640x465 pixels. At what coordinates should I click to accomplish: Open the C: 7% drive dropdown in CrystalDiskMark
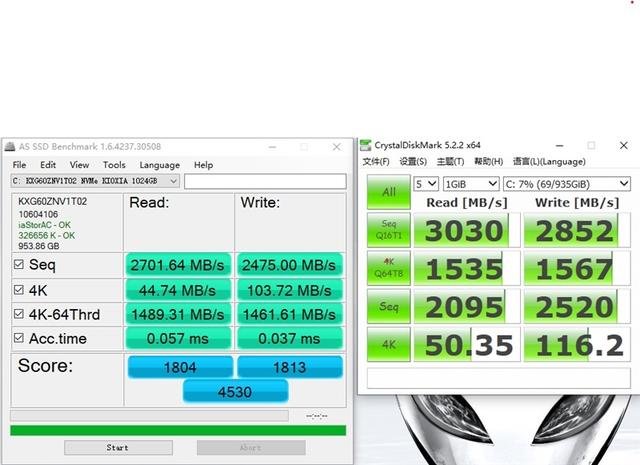click(567, 184)
